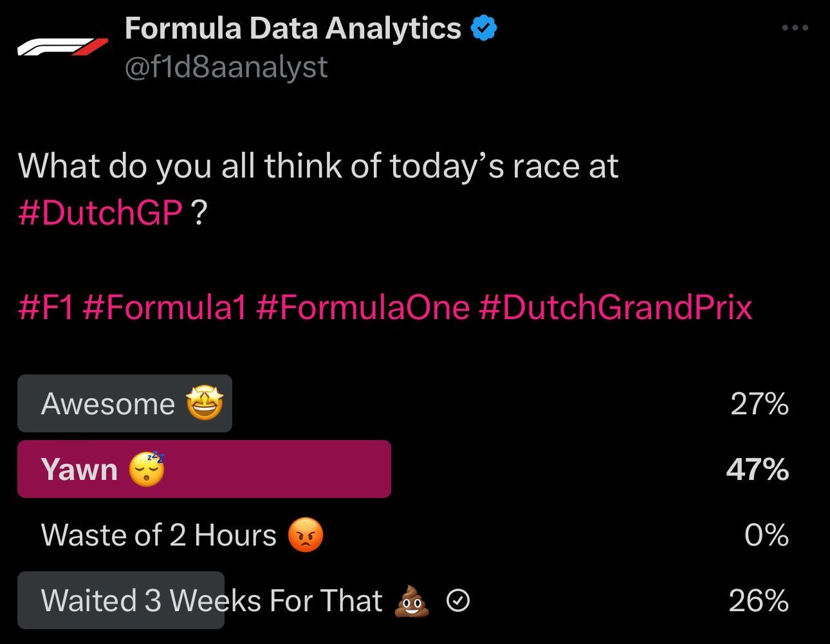Image resolution: width=830 pixels, height=644 pixels.
Task: Open the #DutchGP hashtag
Action: [100, 212]
